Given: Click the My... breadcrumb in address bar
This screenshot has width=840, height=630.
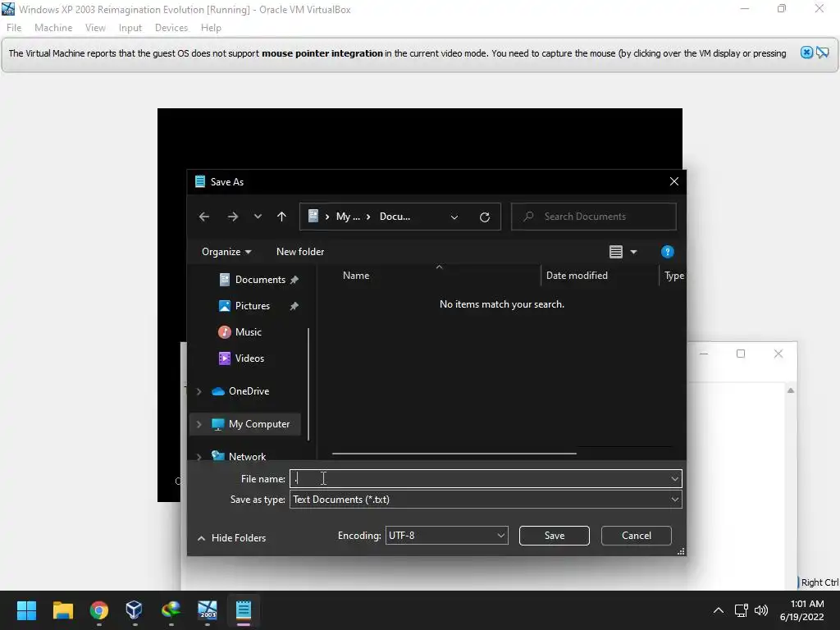Looking at the screenshot, I should 348,217.
